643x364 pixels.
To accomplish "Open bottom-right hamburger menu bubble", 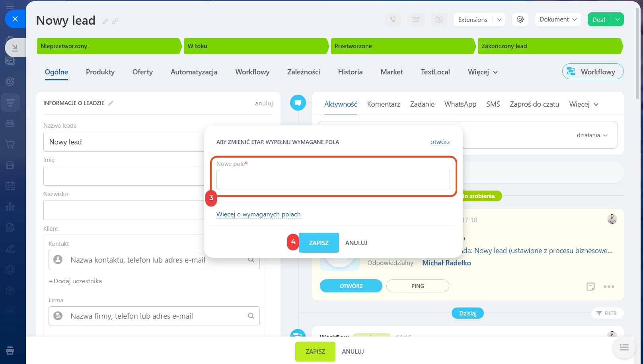I will (x=624, y=348).
